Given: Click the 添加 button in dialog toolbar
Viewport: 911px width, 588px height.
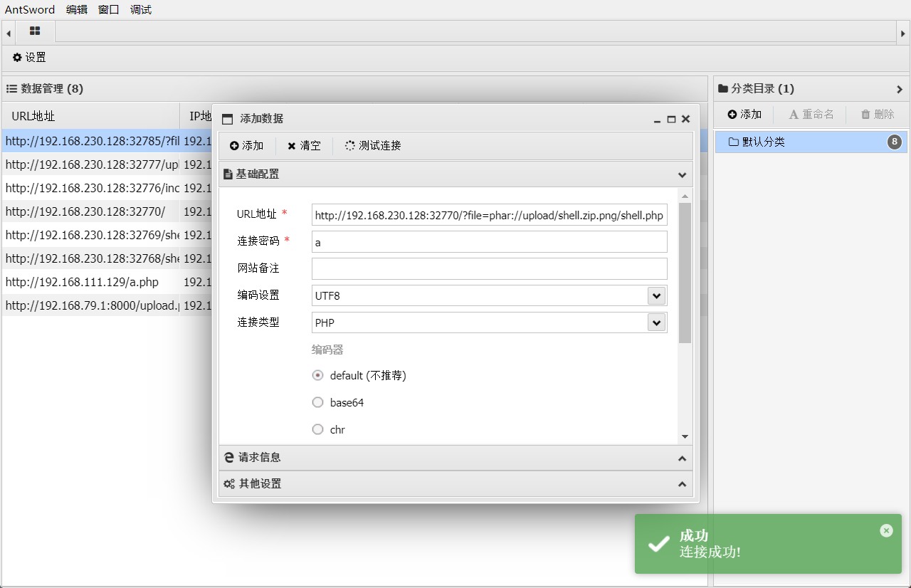Looking at the screenshot, I should coord(246,146).
